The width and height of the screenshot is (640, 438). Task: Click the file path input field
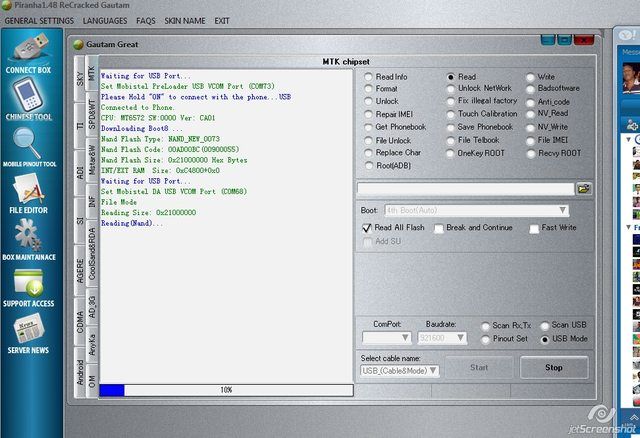[x=465, y=188]
